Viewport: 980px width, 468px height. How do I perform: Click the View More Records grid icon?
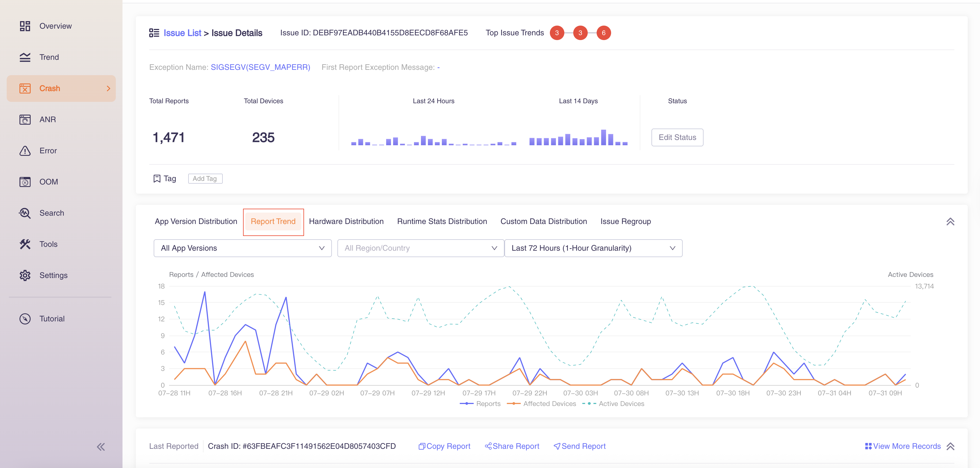click(868, 446)
